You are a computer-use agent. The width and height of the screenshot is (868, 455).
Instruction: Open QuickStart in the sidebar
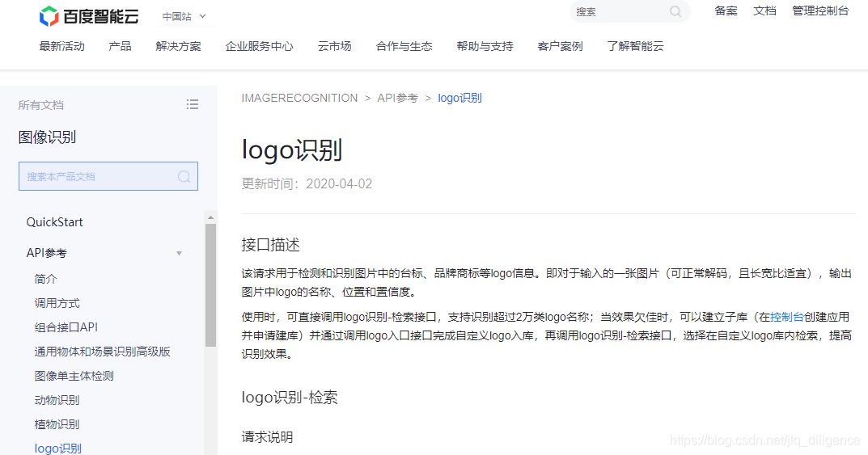click(x=55, y=222)
